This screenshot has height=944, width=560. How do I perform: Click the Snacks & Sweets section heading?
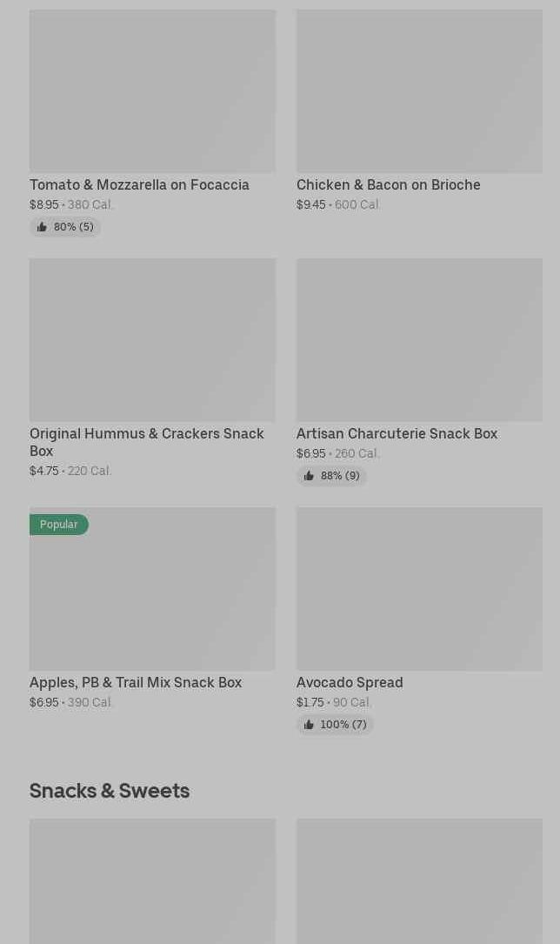point(110,790)
